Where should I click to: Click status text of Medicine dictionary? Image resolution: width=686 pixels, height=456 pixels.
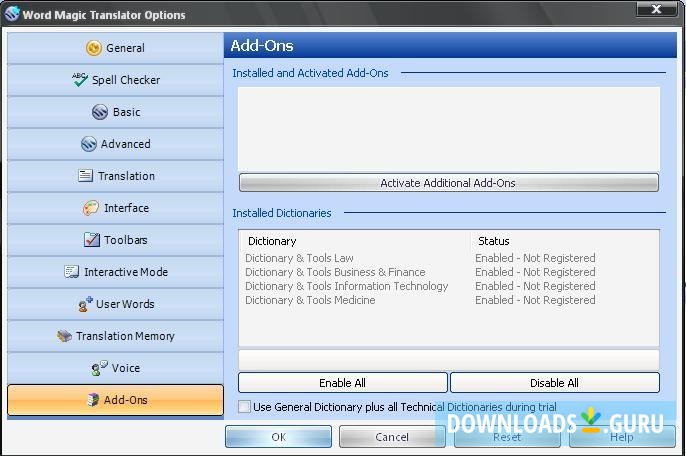(535, 300)
